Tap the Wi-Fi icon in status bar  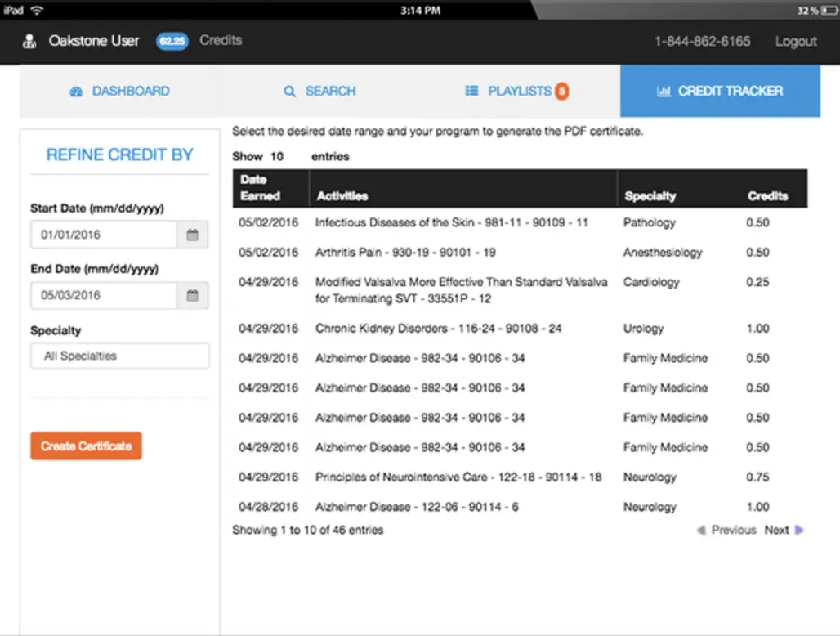(37, 10)
